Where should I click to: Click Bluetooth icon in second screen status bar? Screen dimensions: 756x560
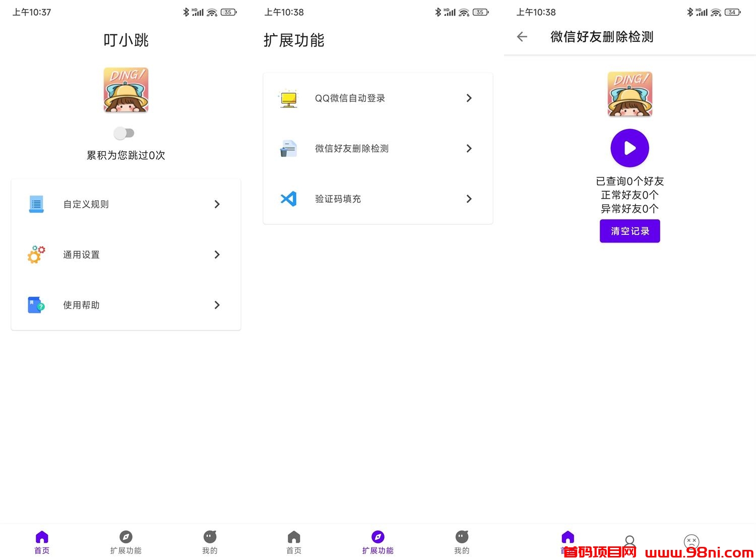(x=438, y=12)
